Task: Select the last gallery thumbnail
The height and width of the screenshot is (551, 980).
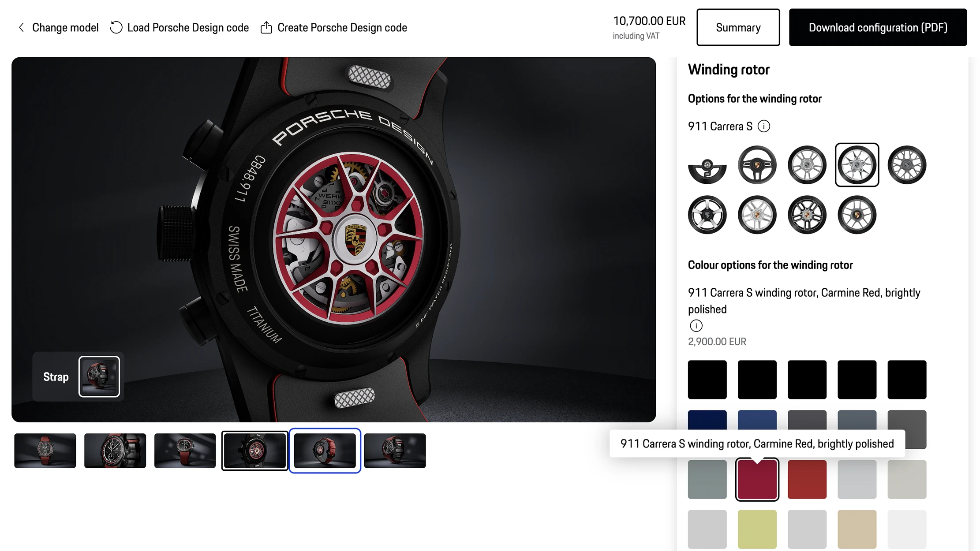Action: click(395, 450)
